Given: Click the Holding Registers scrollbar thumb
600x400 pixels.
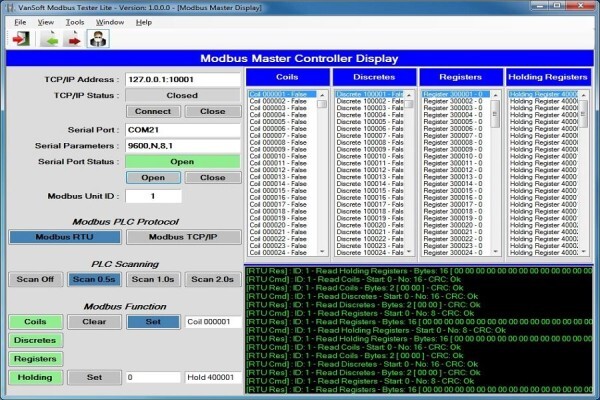Looking at the screenshot, I should pos(584,114).
